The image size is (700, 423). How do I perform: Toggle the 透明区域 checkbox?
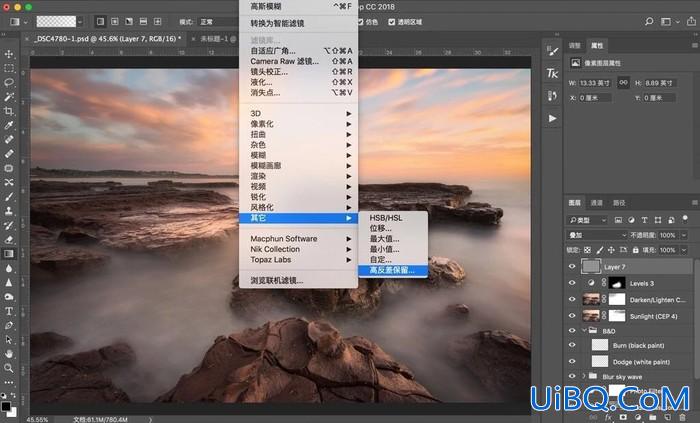click(392, 22)
